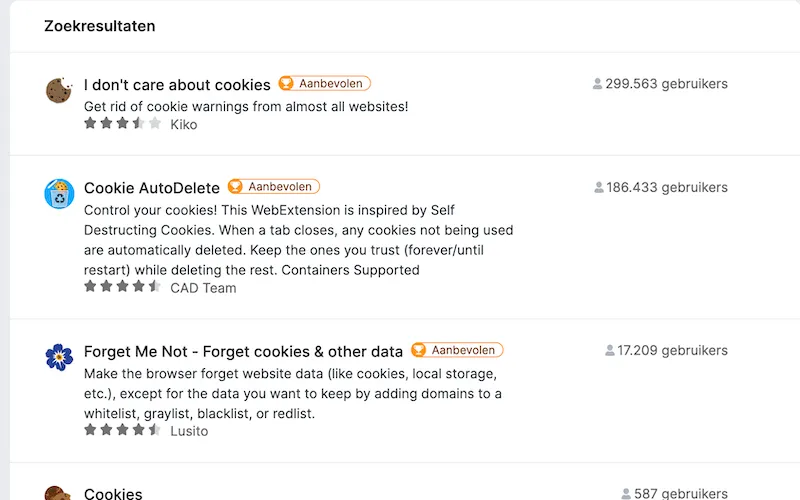
Task: Click the star rating of I don't care about cookies
Action: tap(122, 123)
